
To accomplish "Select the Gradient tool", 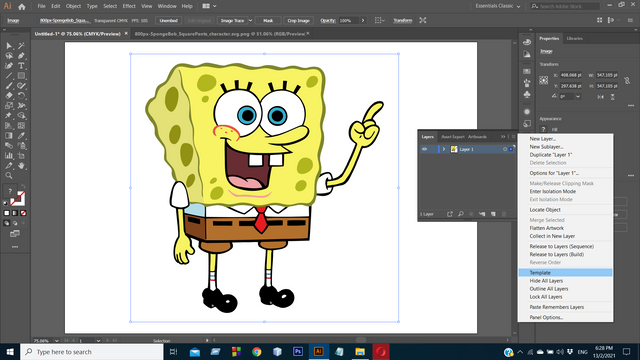I will (x=9, y=136).
